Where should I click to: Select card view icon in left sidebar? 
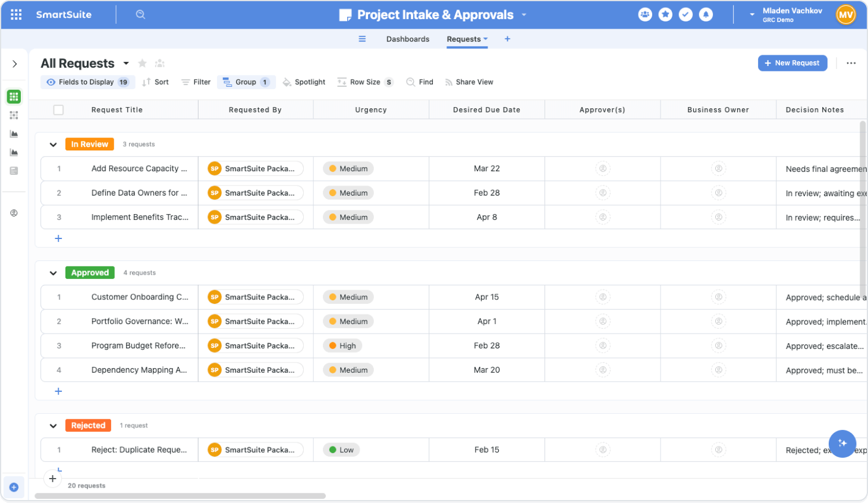click(x=14, y=115)
